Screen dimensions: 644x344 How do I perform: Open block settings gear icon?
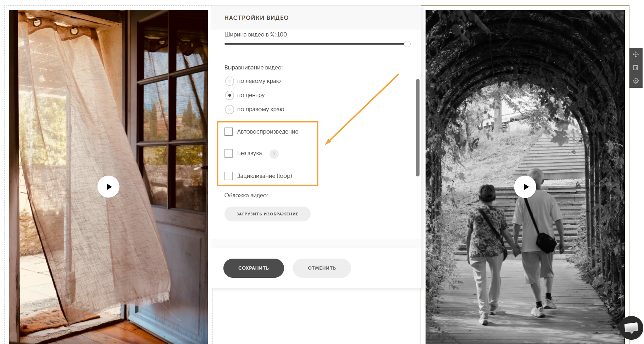636,81
